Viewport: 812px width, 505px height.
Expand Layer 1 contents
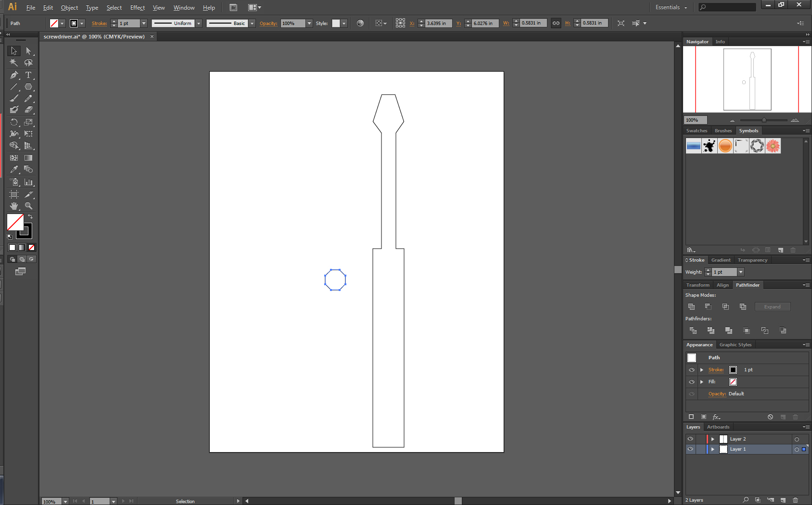click(713, 449)
